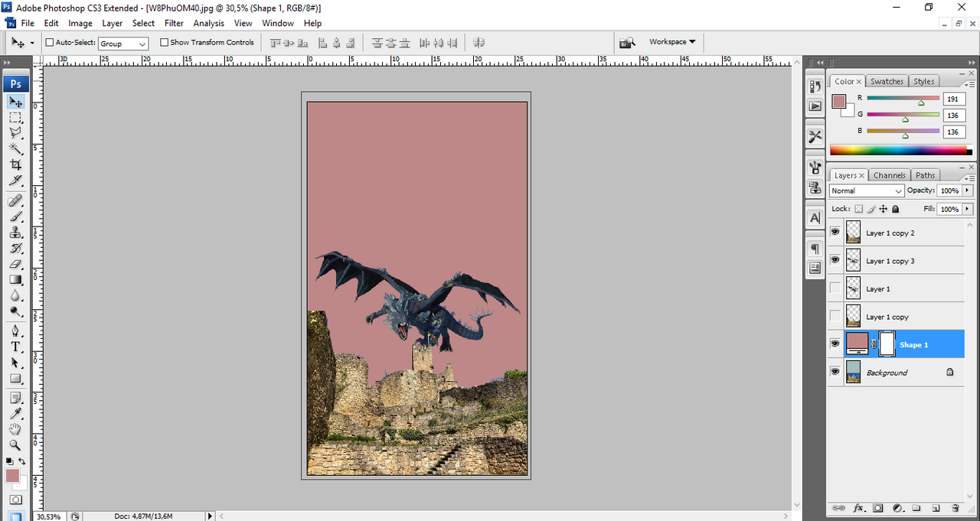Viewport: 980px width, 521px height.
Task: Show the Layer 1 layer
Action: point(835,288)
